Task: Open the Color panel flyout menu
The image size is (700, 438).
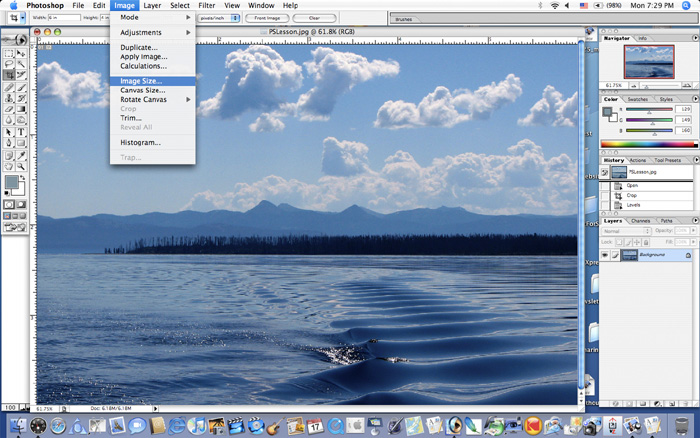Action: pos(695,99)
